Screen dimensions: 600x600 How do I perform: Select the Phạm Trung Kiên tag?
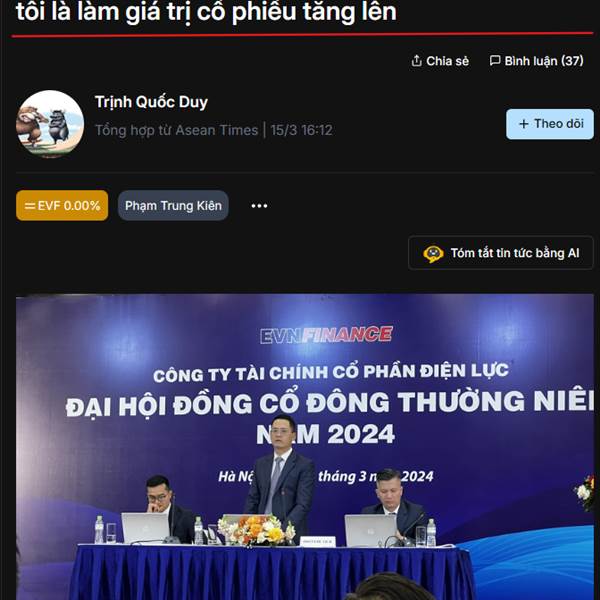point(173,205)
